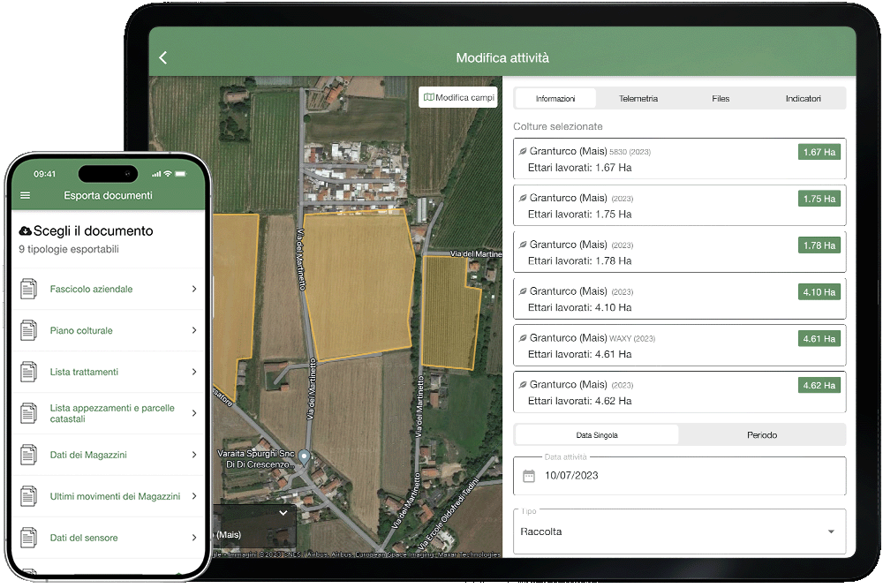Click the calendar icon in Data attività
This screenshot has height=588, width=883.
(529, 476)
